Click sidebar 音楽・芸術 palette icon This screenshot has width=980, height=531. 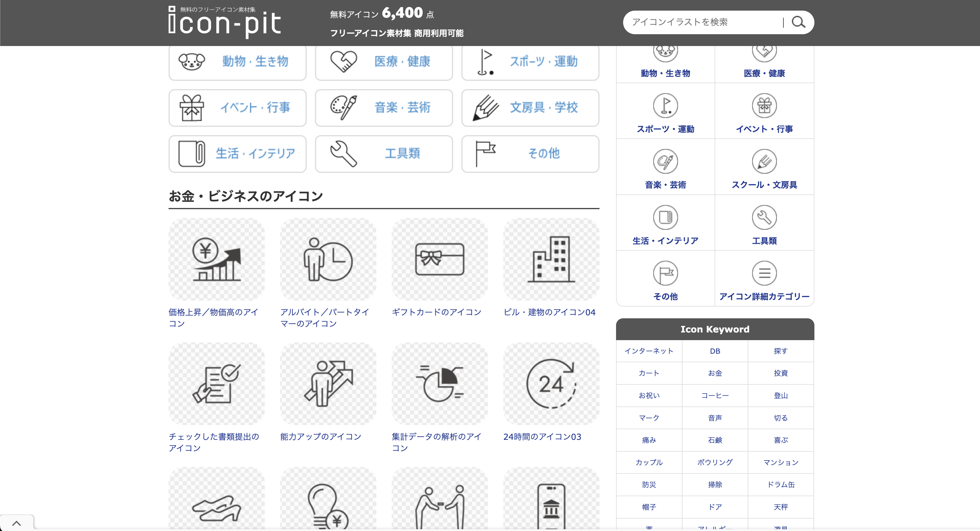(x=665, y=161)
